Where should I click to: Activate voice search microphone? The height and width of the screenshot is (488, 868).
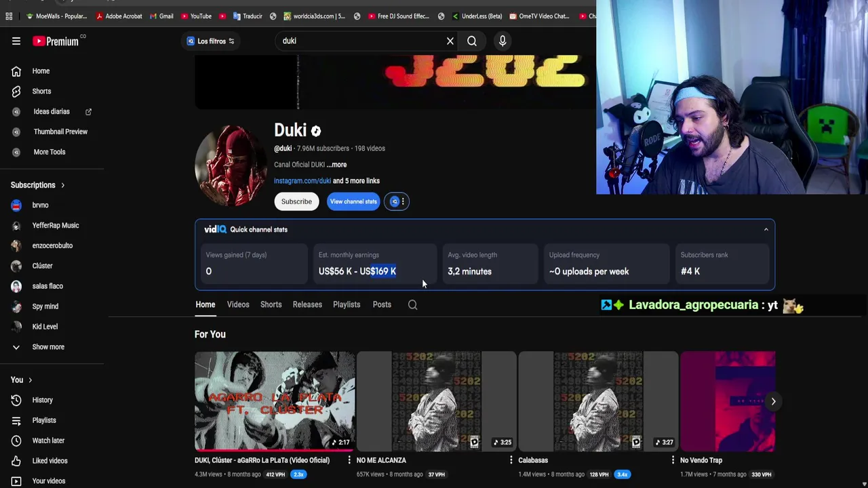502,41
